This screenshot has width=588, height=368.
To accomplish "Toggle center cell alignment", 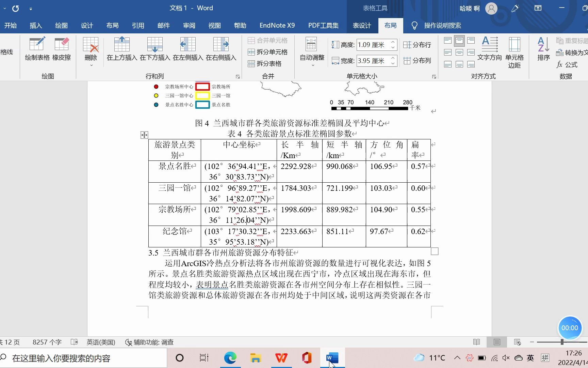I will coord(459,52).
